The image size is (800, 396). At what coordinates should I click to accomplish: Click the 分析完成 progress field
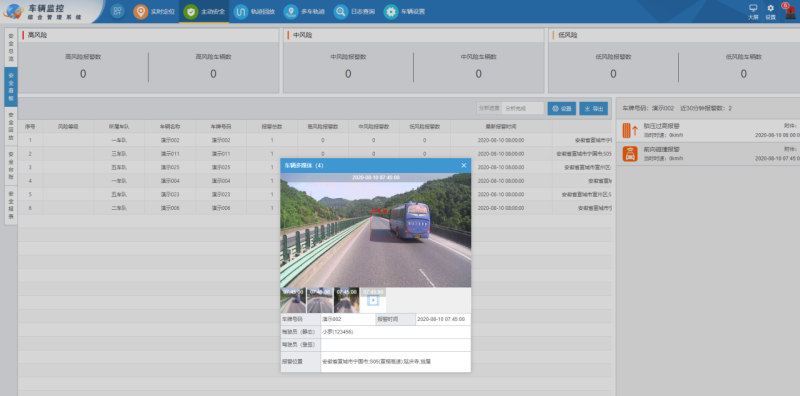523,109
